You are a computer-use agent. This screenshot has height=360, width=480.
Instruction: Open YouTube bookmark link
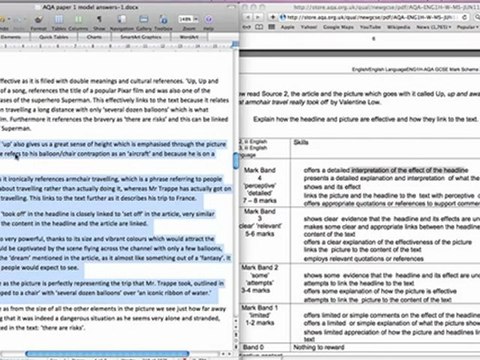tap(370, 27)
